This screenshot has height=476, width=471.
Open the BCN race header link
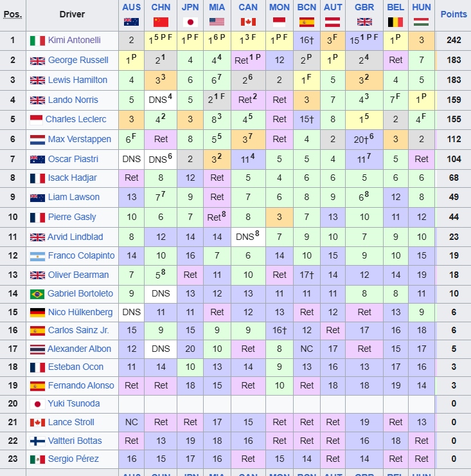(307, 7)
